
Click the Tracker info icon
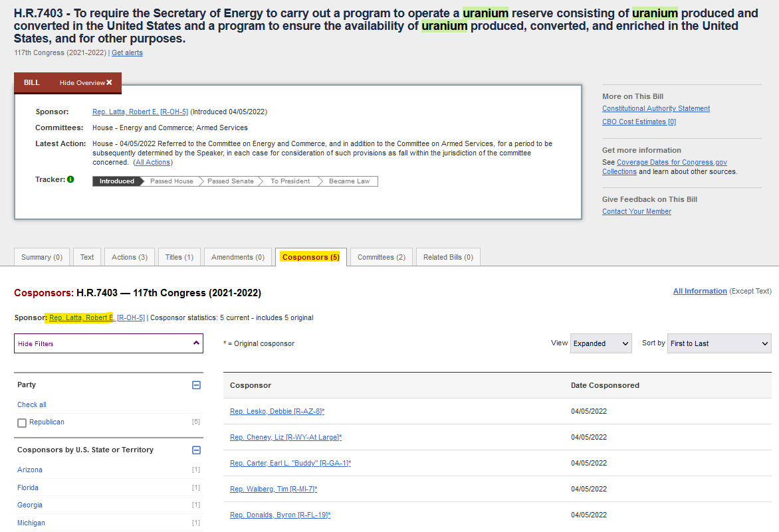70,179
